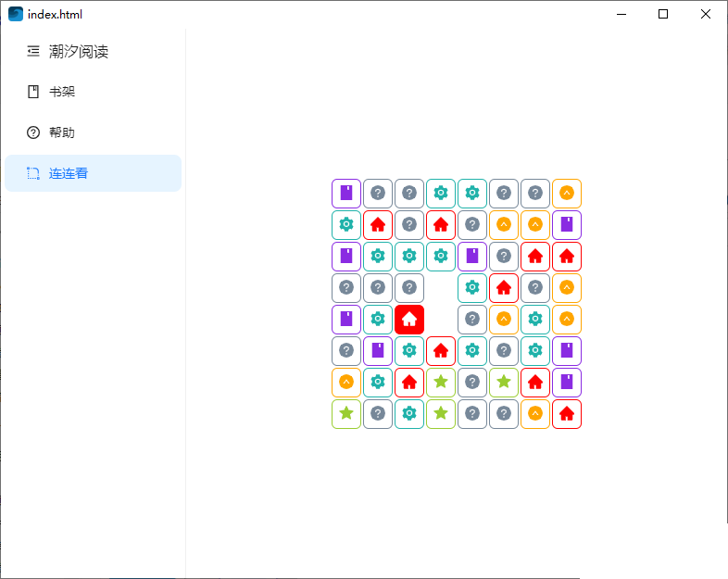This screenshot has height=579, width=728.
Task: Pick the purple book tile in the fifth row
Action: click(346, 320)
